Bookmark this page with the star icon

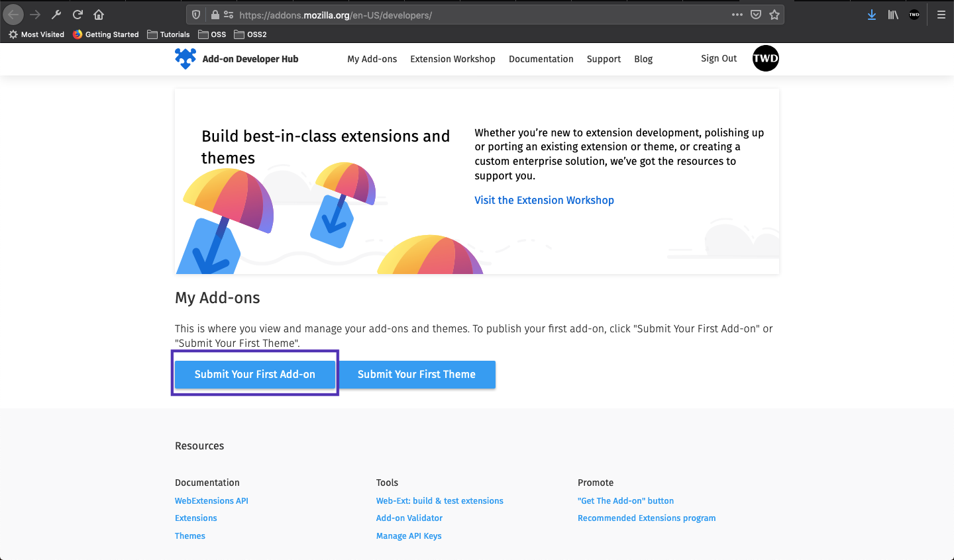[774, 15]
